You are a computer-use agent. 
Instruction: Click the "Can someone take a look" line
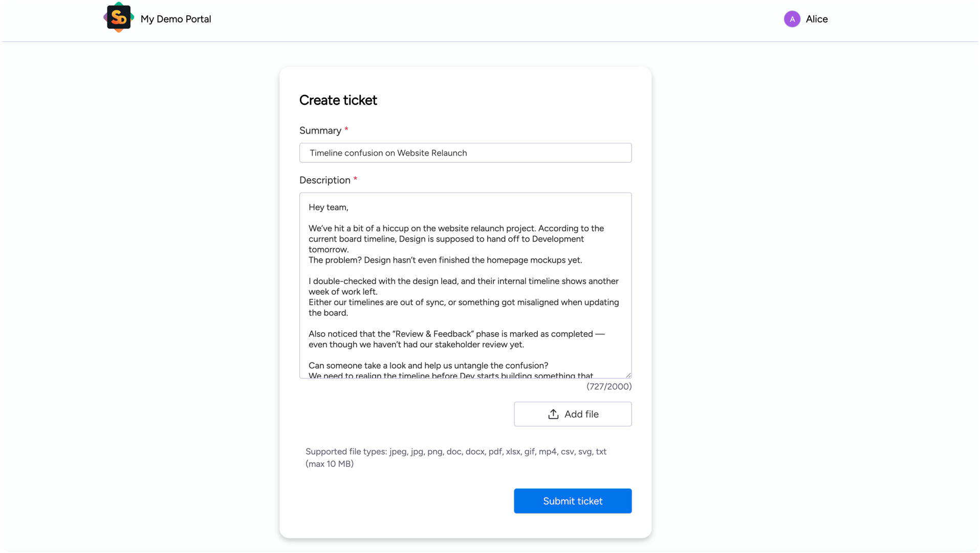coord(428,366)
